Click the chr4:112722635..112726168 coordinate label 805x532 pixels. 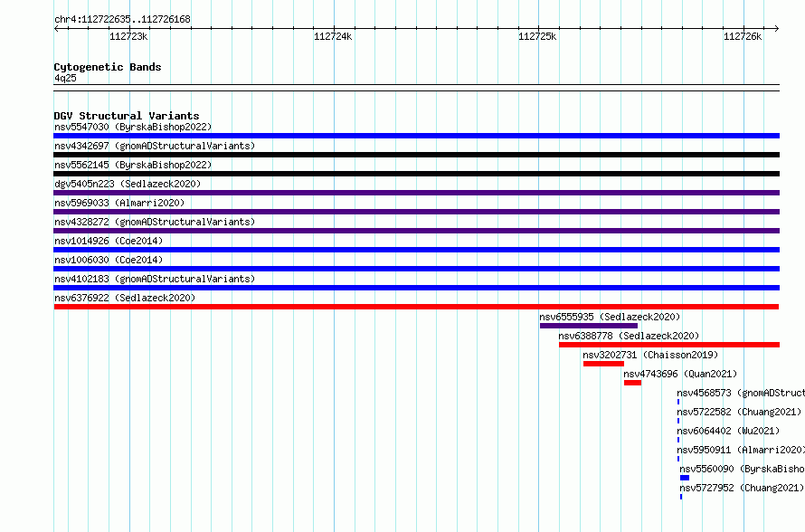pyautogui.click(x=122, y=19)
